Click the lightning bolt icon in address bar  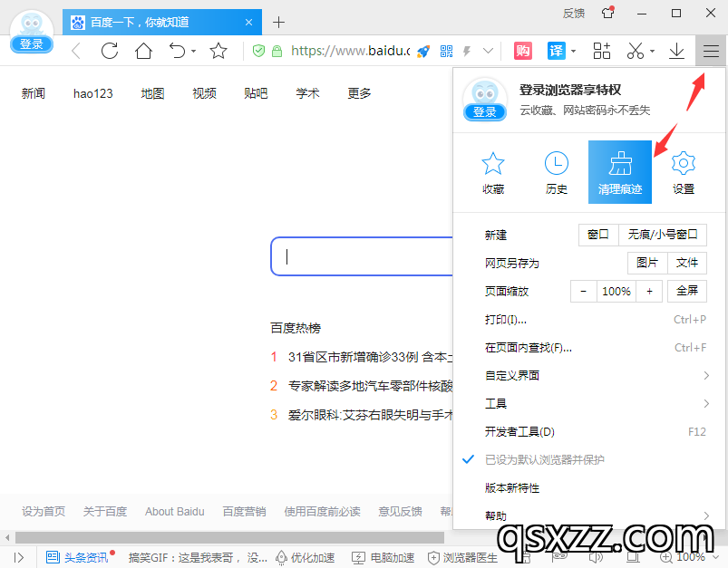click(x=467, y=51)
